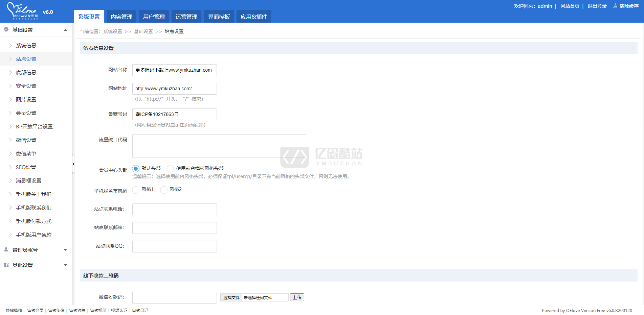
Task: Open 审核会员 quick action
Action: 36,311
